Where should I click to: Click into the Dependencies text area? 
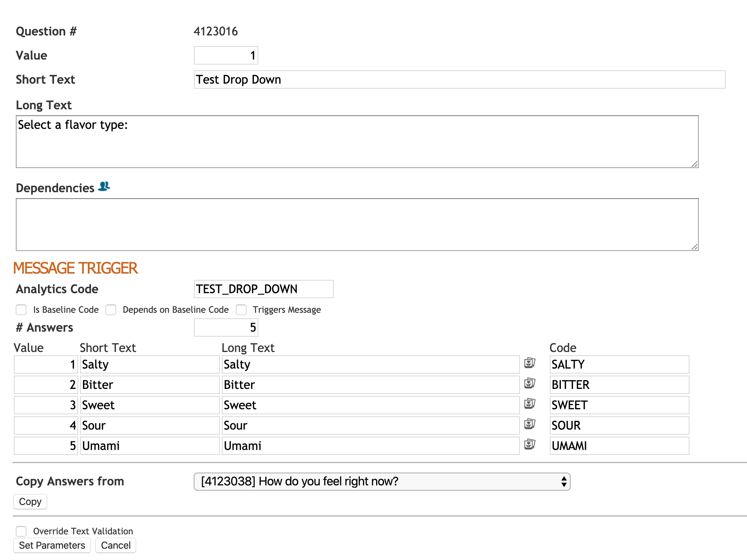coord(357,225)
